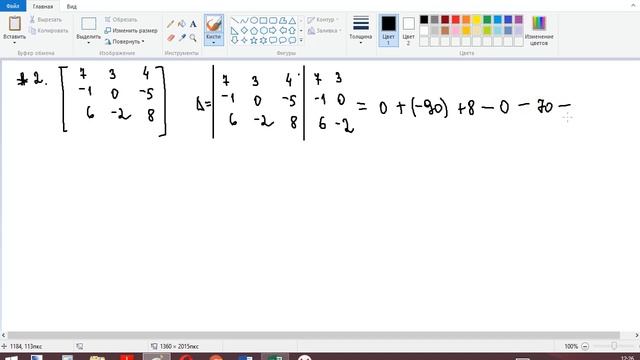
Task: Click the zoom slider handle
Action: pos(614,346)
